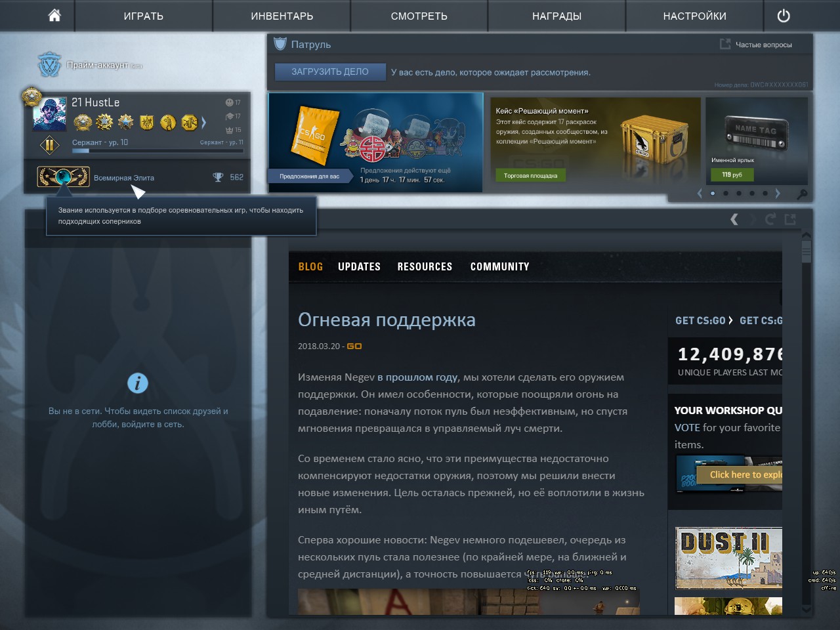The image size is (840, 630).
Task: Open the blog in external browser icon
Action: click(x=790, y=219)
